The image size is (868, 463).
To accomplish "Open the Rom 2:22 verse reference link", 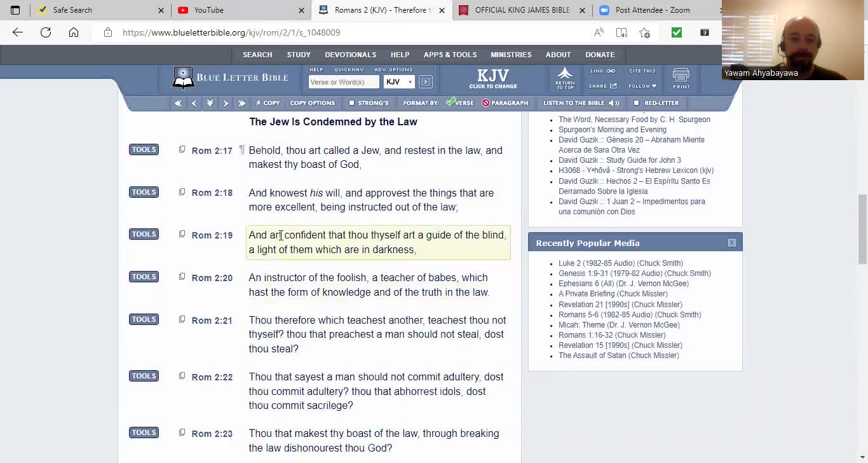I will 212,377.
